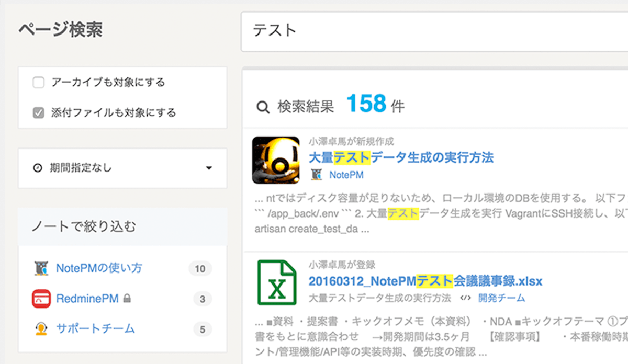Image resolution: width=628 pixels, height=364 pixels.
Task: Open 20160312_NotePMテスト会議議事録.xlsx result
Action: point(425,281)
